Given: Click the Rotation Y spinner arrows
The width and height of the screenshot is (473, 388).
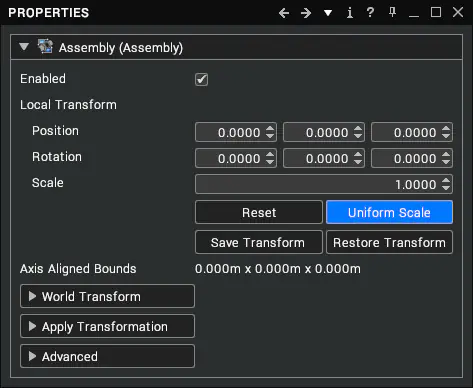Looking at the screenshot, I should pos(358,158).
